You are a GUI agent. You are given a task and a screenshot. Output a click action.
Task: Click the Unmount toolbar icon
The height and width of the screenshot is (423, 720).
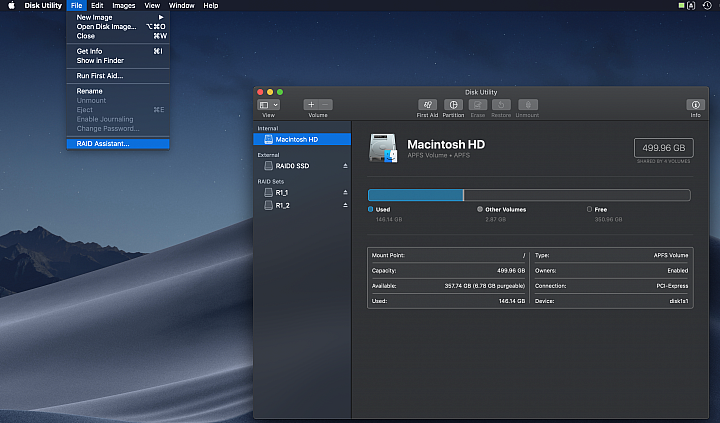528,105
